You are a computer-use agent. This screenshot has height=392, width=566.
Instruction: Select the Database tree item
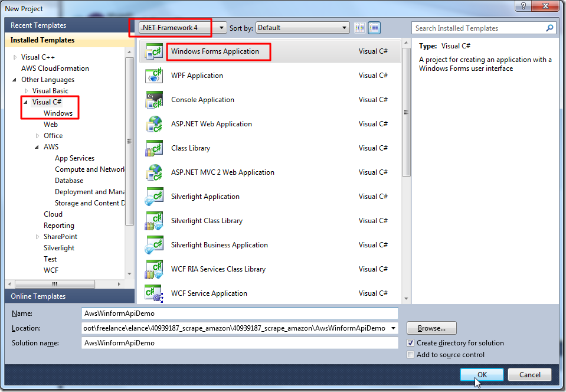coord(69,181)
